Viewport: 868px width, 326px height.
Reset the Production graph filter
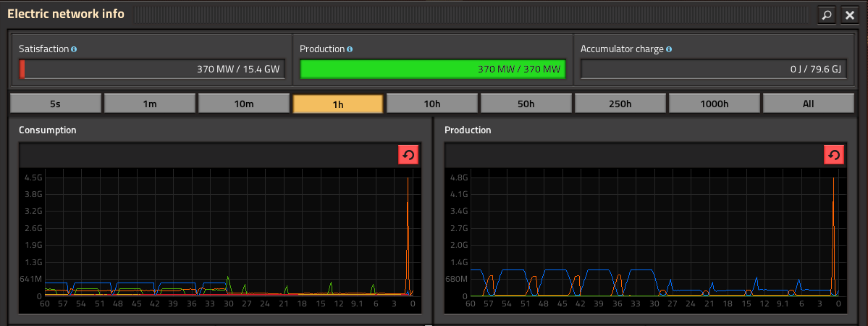point(834,155)
